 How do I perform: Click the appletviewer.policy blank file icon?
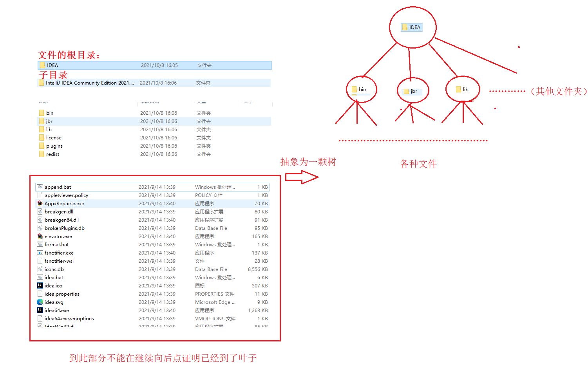(x=40, y=195)
